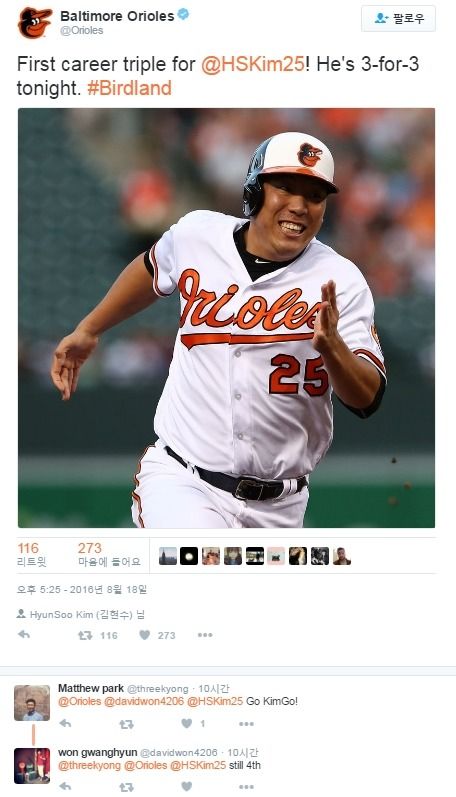Reply to Matthew park's comment

[x=65, y=723]
